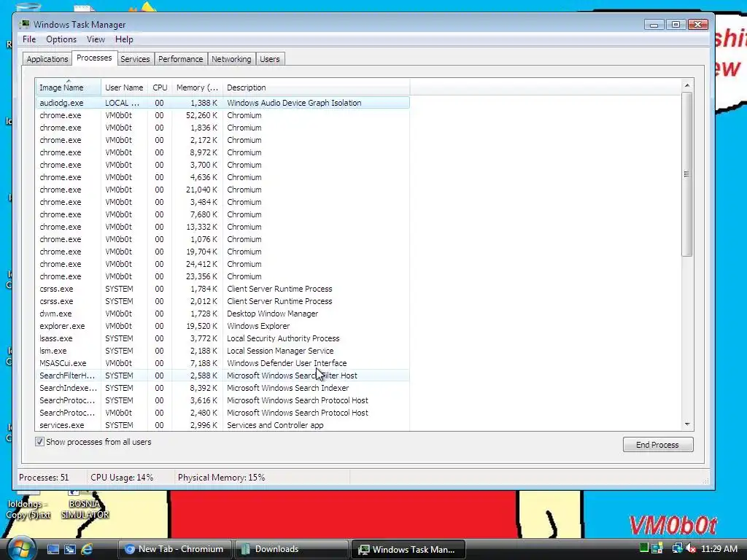747x560 pixels.
Task: Click the green CPU meter tray icon
Action: (x=644, y=548)
